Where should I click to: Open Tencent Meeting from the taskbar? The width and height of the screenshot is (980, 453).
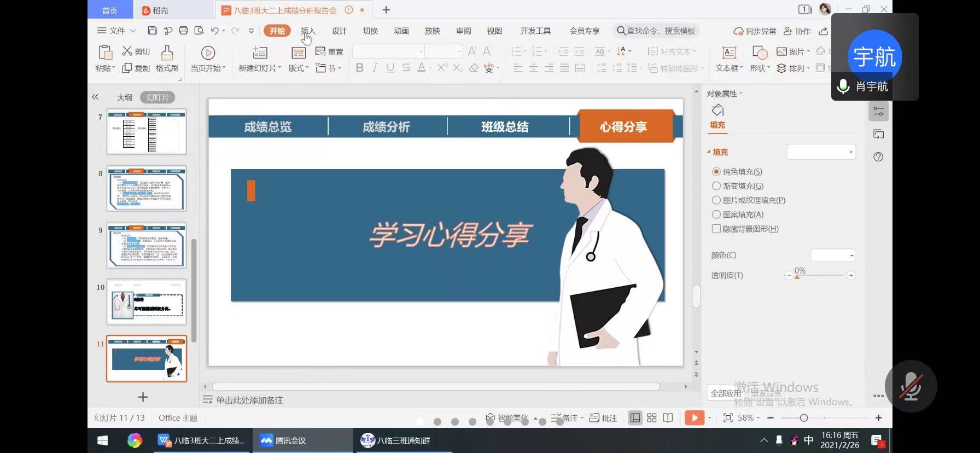(x=283, y=440)
